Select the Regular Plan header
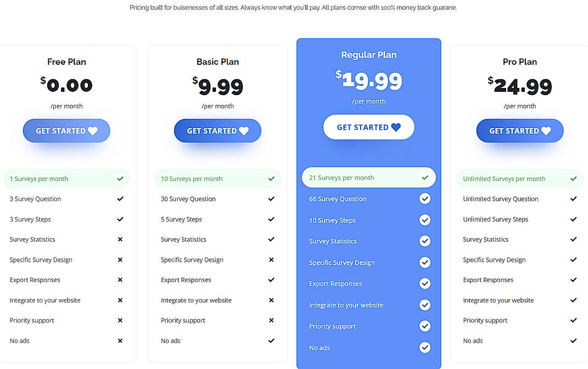 pos(369,54)
